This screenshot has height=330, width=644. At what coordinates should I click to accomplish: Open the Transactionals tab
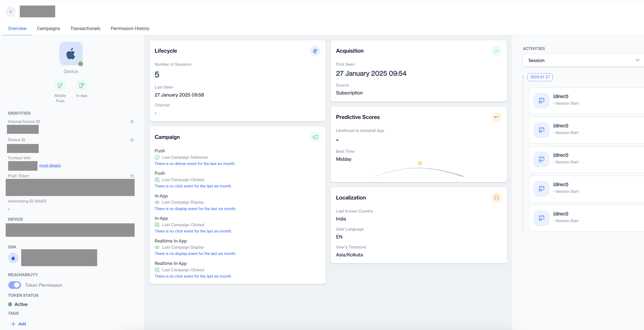[85, 28]
